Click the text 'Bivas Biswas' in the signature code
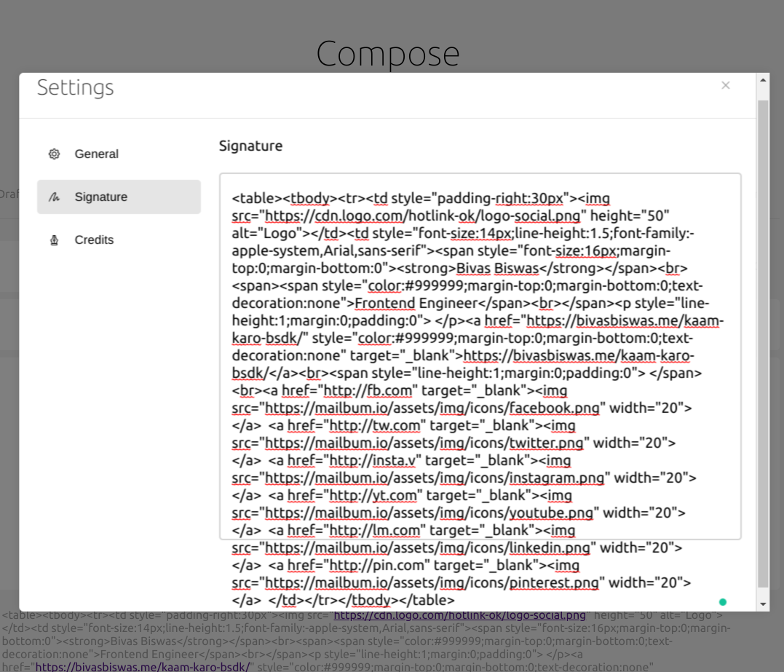784x672 pixels. (x=497, y=269)
